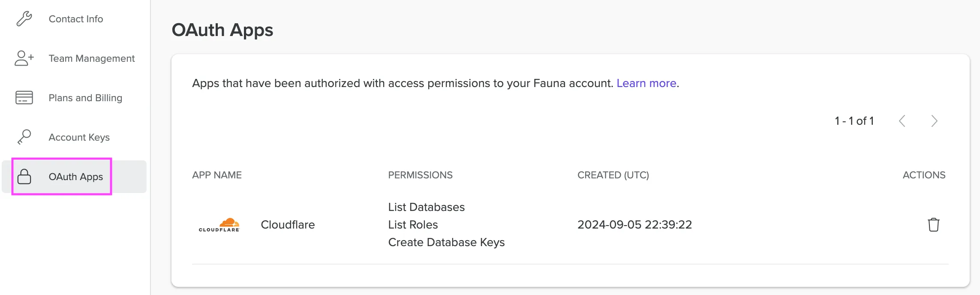This screenshot has width=980, height=295.
Task: Select the Team Management person icon
Action: click(x=24, y=58)
